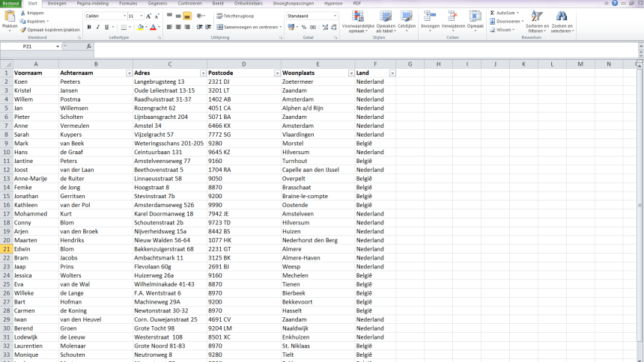644x362 pixels.
Task: Click the Knippen (cut) scissors icon
Action: (23, 13)
